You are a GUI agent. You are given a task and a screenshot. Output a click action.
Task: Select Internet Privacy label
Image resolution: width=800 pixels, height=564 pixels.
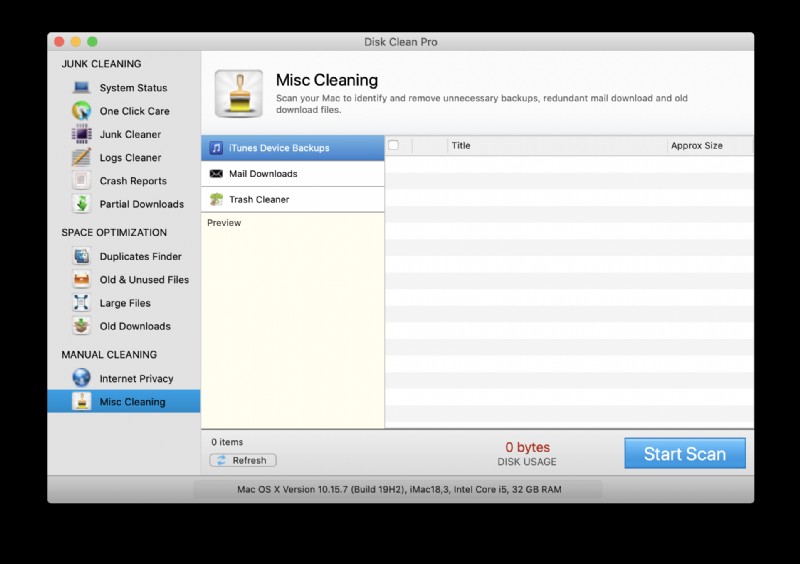click(136, 379)
